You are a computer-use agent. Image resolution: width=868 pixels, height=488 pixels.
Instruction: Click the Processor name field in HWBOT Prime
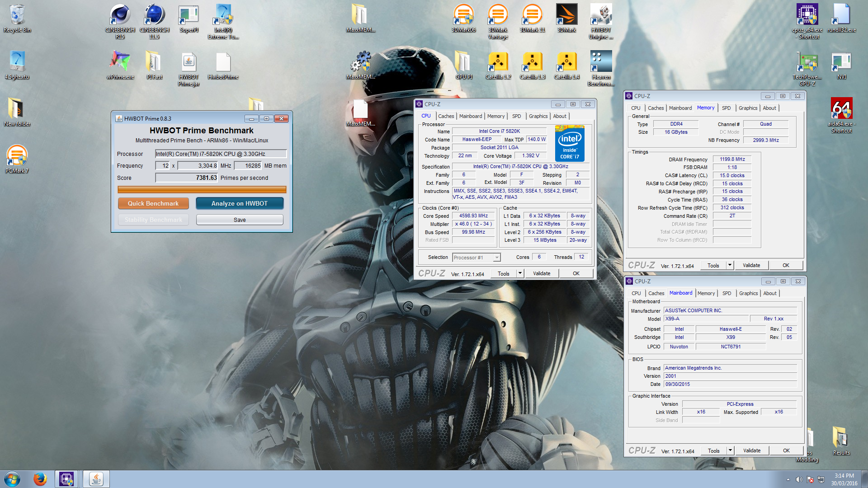(x=221, y=154)
